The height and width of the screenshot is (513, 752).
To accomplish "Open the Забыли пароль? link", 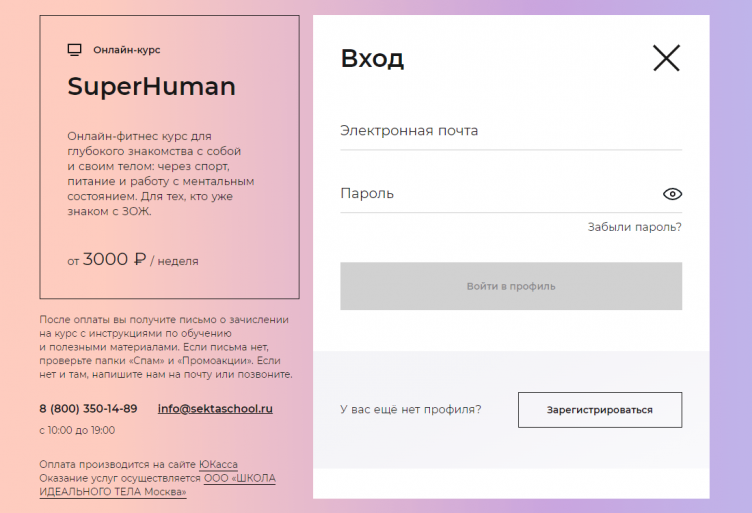I will [634, 227].
